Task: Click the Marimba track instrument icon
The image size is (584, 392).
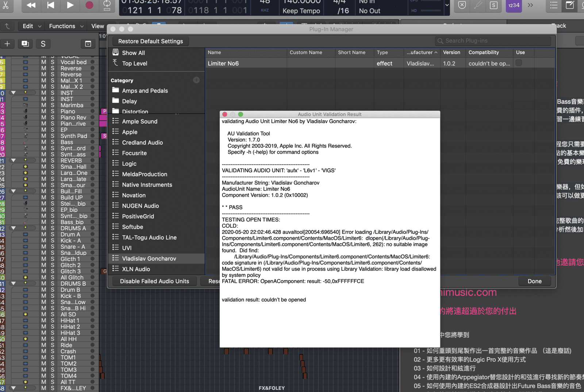Action: (26, 105)
